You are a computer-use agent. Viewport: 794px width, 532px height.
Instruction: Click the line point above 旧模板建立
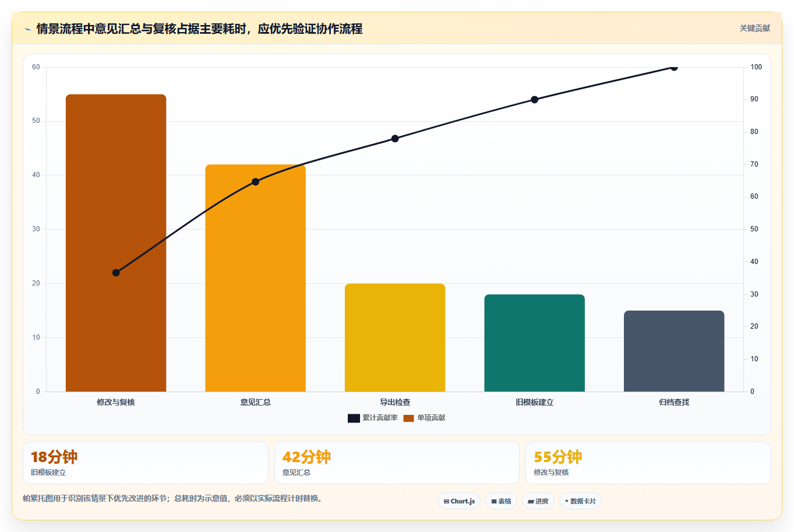pyautogui.click(x=534, y=100)
